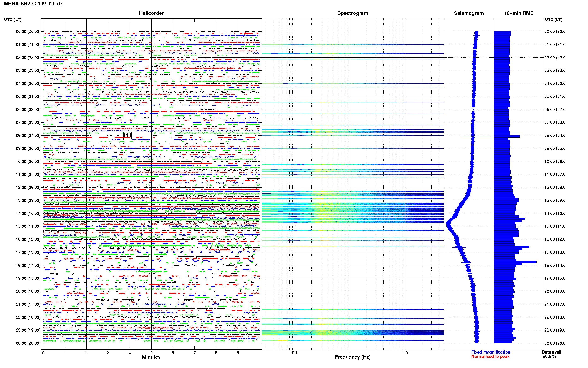Pick left axis label 09:00 (05:00)
This screenshot has height=368, width=588.
pos(28,148)
